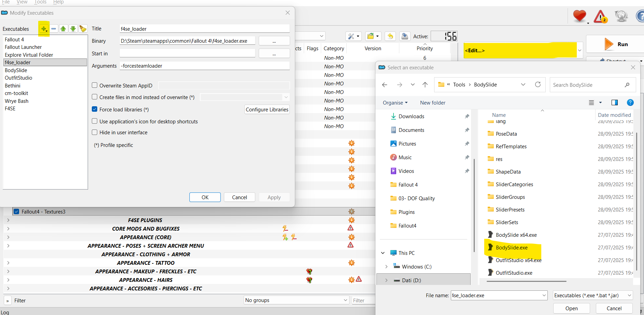The image size is (644, 315).
Task: Enable Use application's icon for desktop shortcuts
Action: pos(95,121)
